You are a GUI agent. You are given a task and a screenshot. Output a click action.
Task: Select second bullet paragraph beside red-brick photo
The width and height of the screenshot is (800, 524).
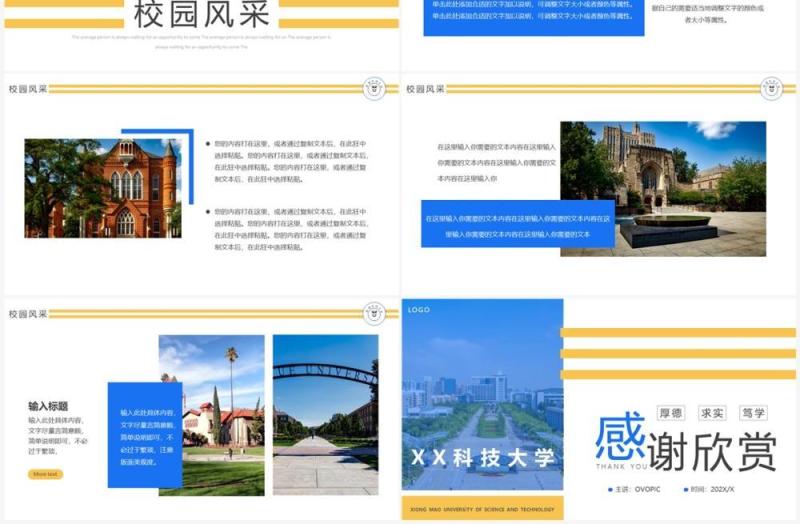pyautogui.click(x=290, y=229)
